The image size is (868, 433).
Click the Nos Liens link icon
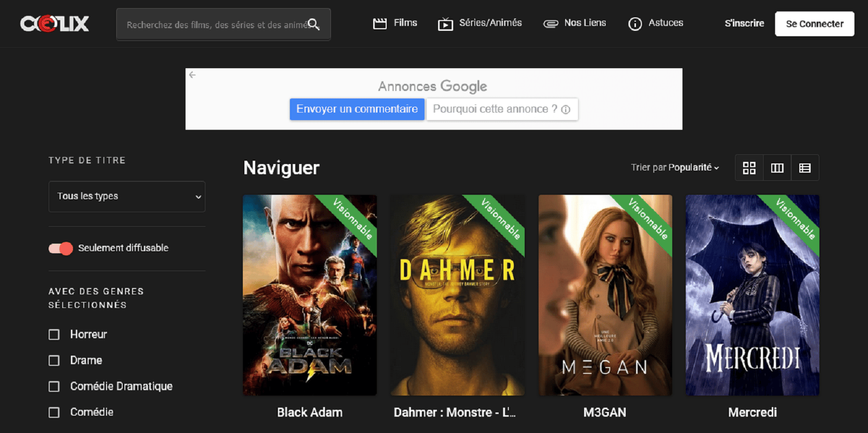point(551,23)
